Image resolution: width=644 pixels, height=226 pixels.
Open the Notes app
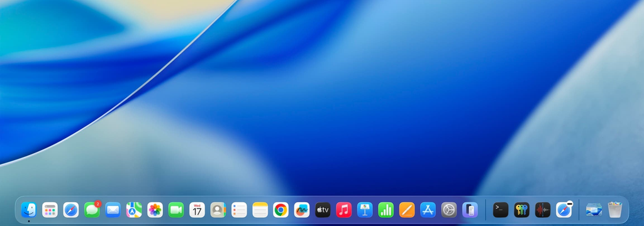(260, 210)
